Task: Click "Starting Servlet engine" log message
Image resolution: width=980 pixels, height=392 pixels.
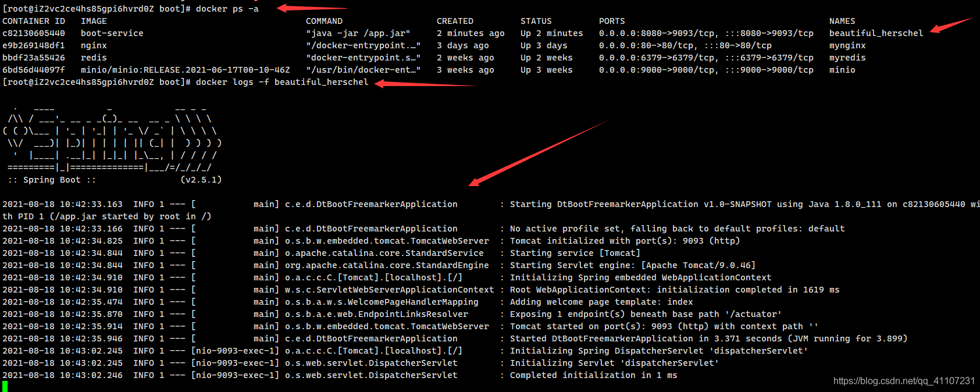Action: pos(633,265)
